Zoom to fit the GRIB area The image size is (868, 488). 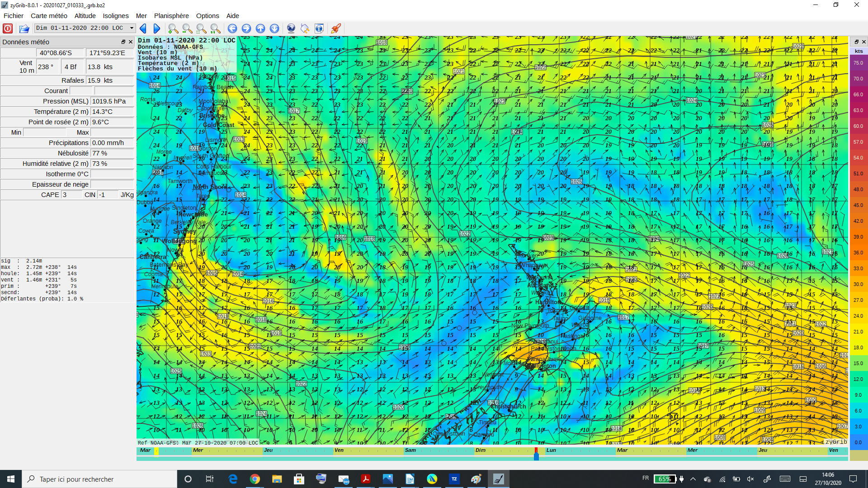pos(201,28)
